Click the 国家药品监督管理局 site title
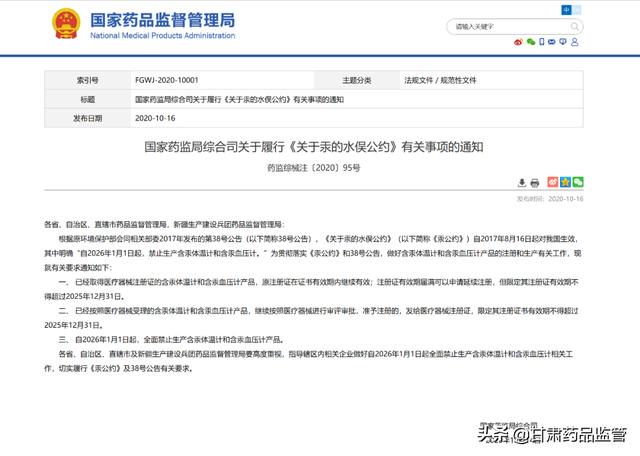This screenshot has width=640, height=456. click(162, 20)
